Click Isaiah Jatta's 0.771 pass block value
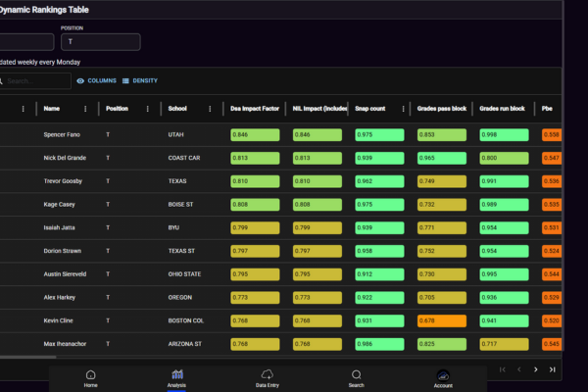This screenshot has height=392, width=588. [442, 227]
